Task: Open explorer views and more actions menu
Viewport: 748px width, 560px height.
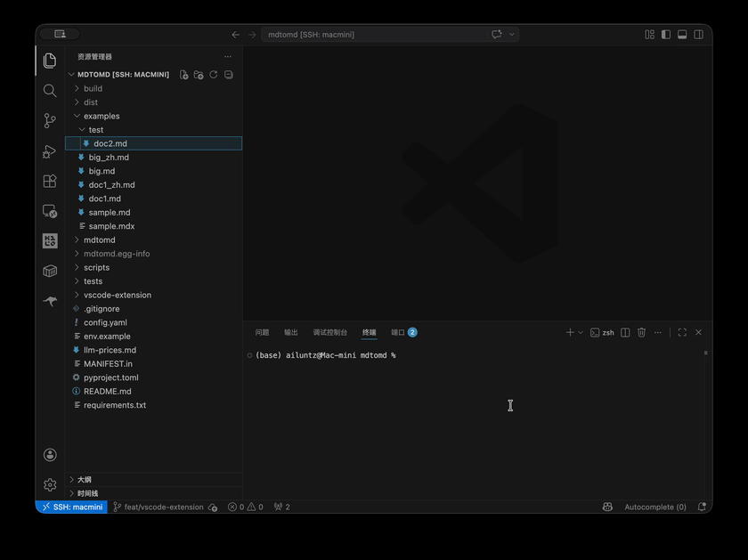Action: tap(228, 57)
